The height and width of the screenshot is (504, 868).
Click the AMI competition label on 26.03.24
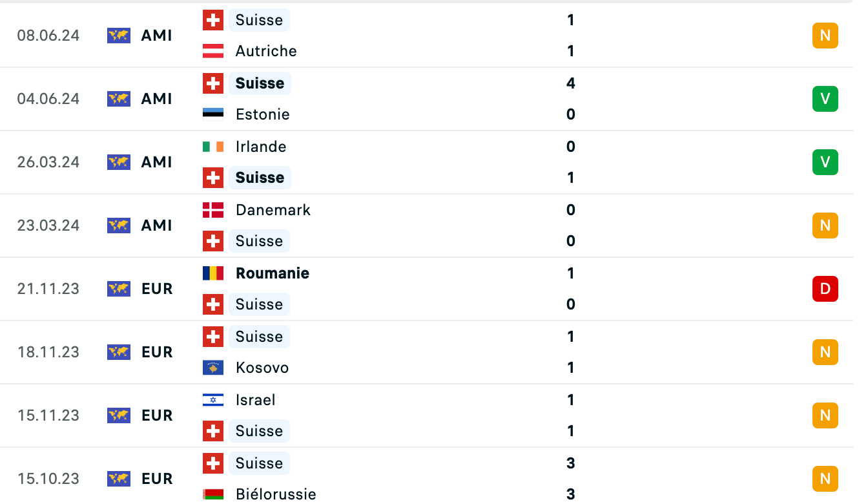[x=157, y=162]
